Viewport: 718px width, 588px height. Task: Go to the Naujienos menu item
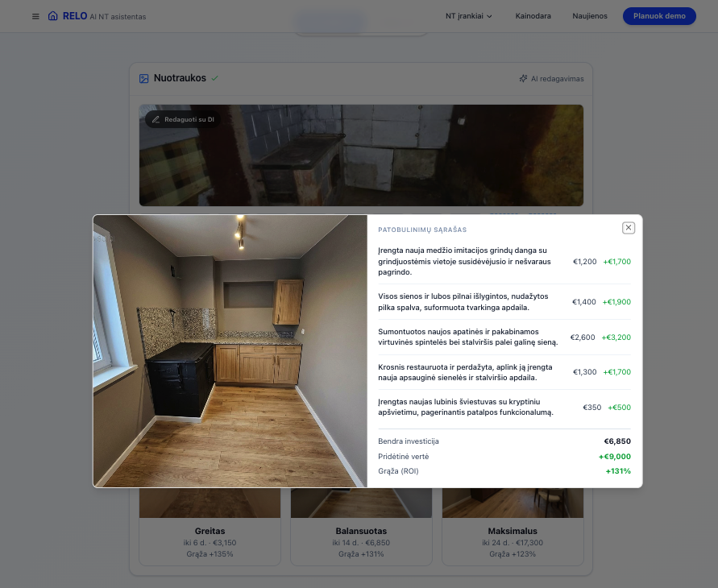(590, 16)
